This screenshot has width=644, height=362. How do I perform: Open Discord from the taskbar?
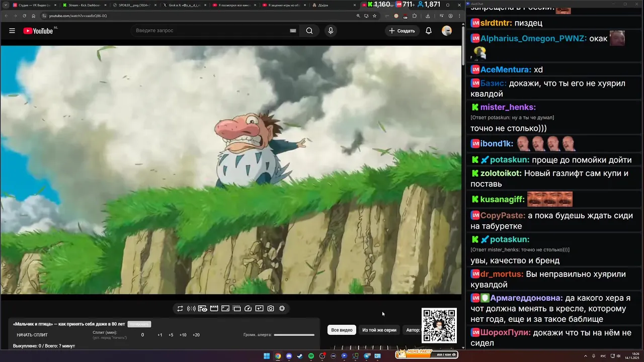click(x=289, y=356)
